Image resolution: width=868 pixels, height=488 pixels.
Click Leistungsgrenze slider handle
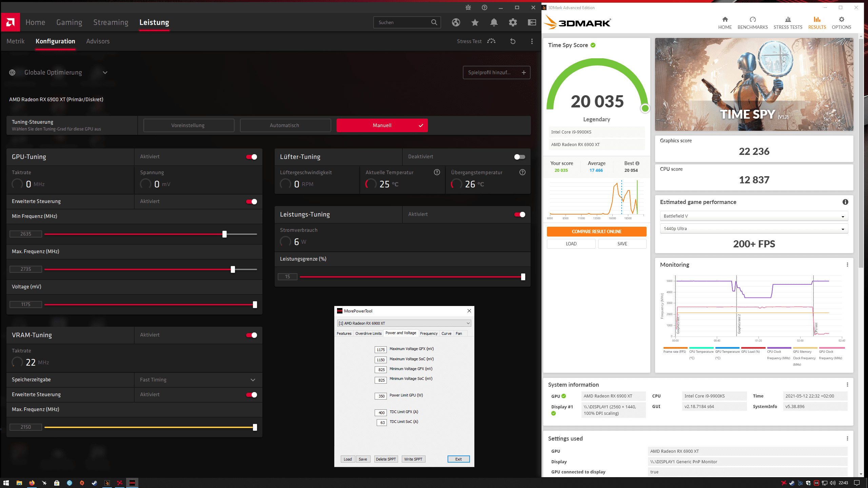coord(523,277)
